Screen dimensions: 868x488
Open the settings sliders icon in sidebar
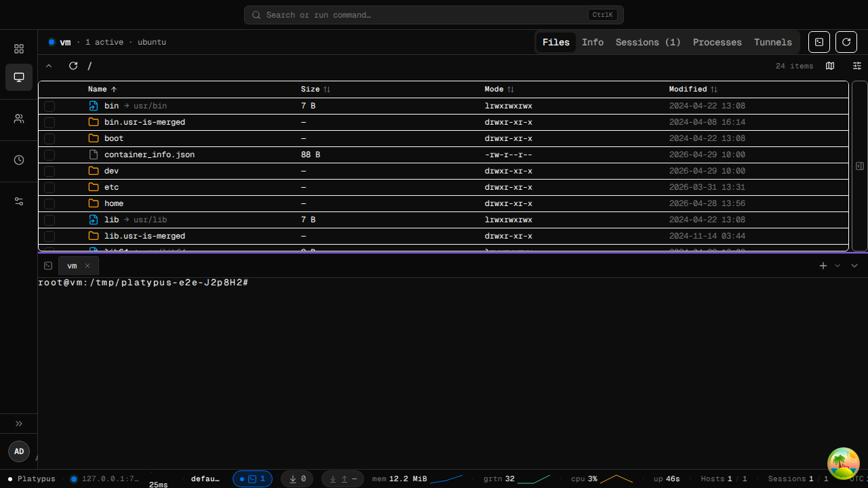pos(19,201)
